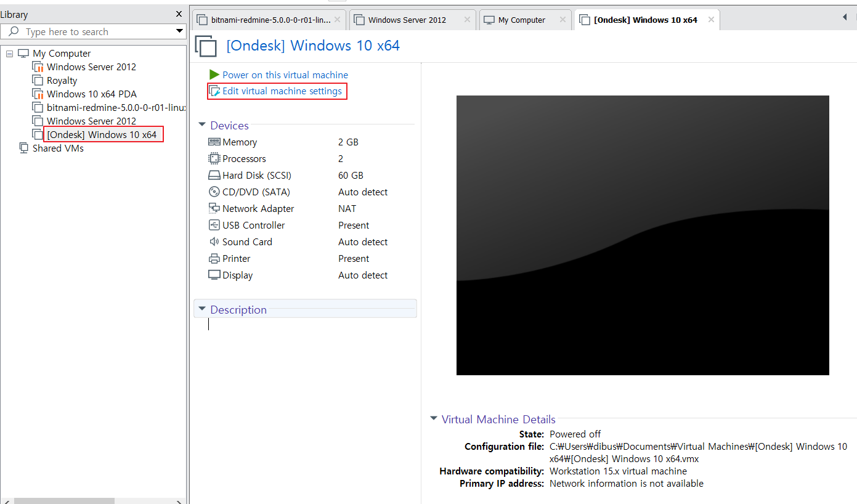Click the Network Adapter icon
The height and width of the screenshot is (504, 857).
(214, 208)
